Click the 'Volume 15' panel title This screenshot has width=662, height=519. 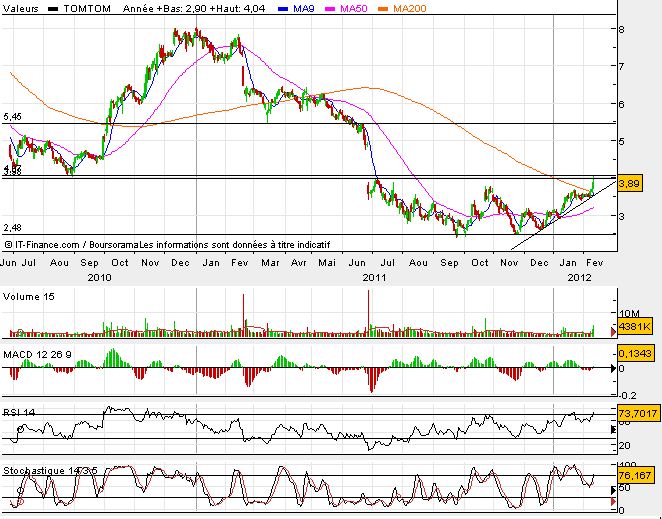tap(29, 296)
